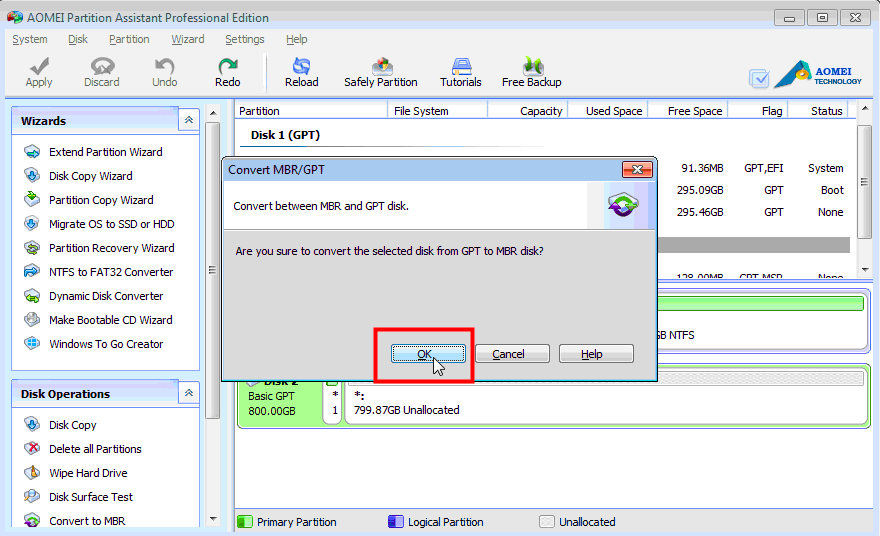The width and height of the screenshot is (880, 536).
Task: Sort by the Partition column header
Action: pyautogui.click(x=311, y=111)
